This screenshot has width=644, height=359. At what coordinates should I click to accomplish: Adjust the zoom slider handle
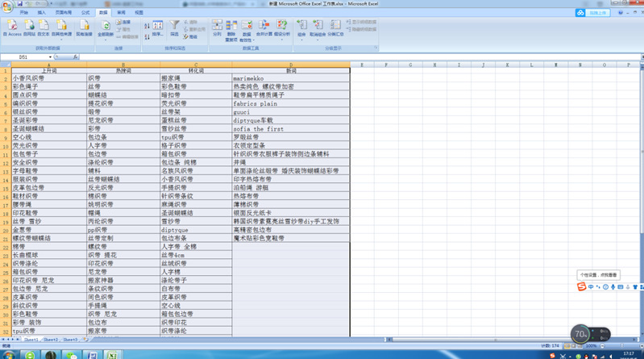(621, 346)
